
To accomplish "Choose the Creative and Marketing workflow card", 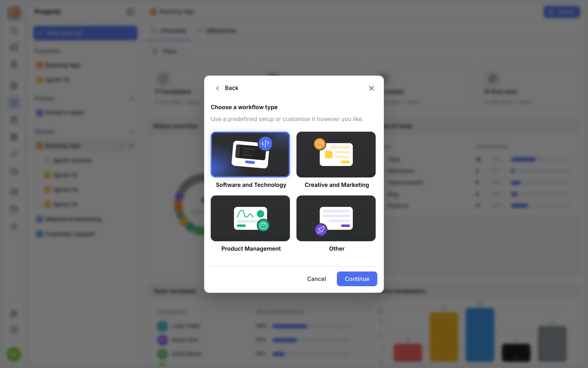I will (336, 155).
